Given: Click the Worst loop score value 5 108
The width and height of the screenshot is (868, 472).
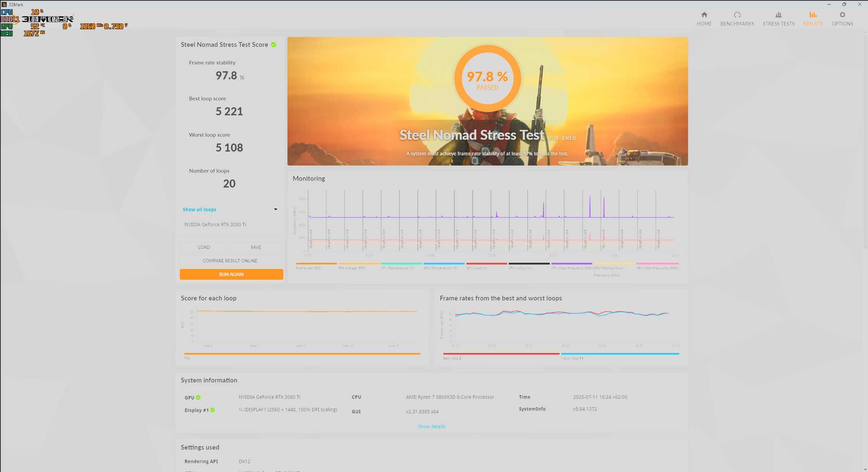Looking at the screenshot, I should point(229,148).
